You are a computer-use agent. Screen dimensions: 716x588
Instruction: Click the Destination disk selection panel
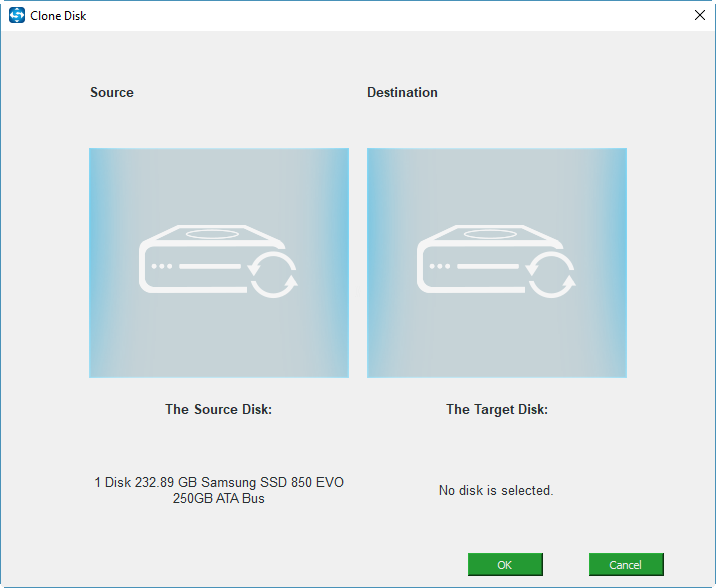pyautogui.click(x=497, y=262)
